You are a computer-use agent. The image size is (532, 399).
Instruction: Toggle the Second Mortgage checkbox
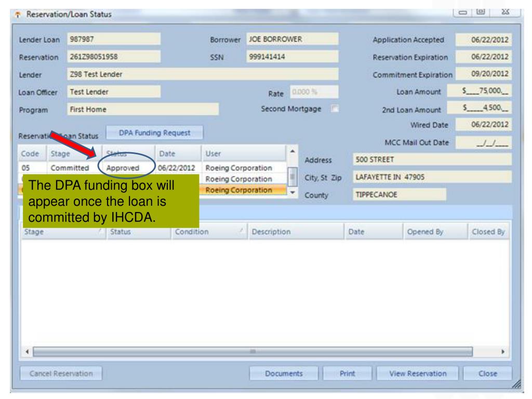point(335,109)
